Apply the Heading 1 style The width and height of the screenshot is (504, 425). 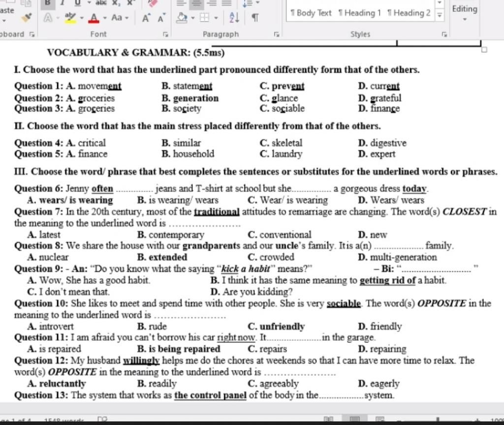coord(359,13)
